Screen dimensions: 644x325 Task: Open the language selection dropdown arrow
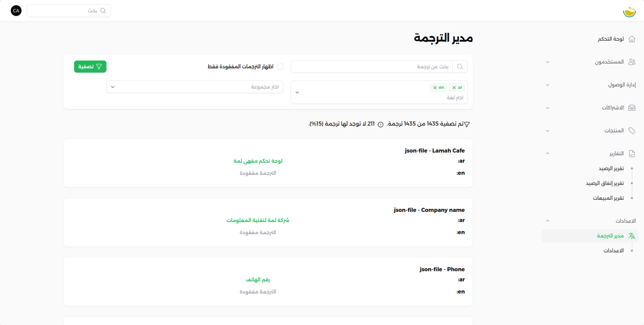tap(297, 92)
